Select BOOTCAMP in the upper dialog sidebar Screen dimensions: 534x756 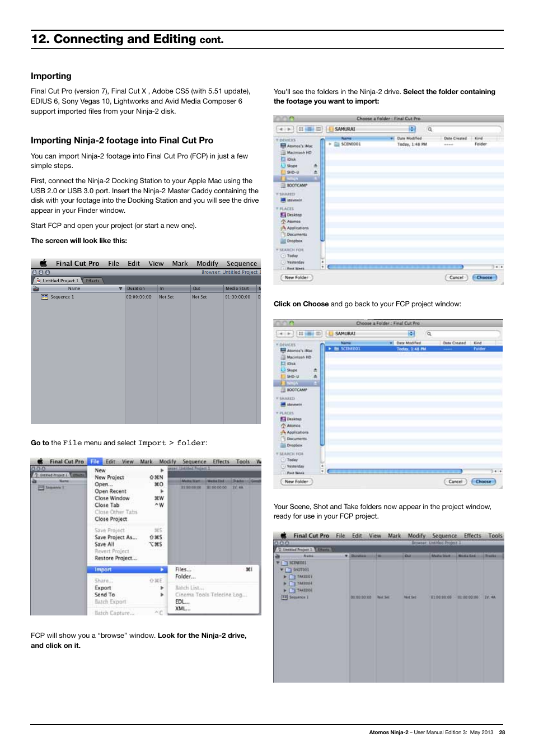pos(293,185)
